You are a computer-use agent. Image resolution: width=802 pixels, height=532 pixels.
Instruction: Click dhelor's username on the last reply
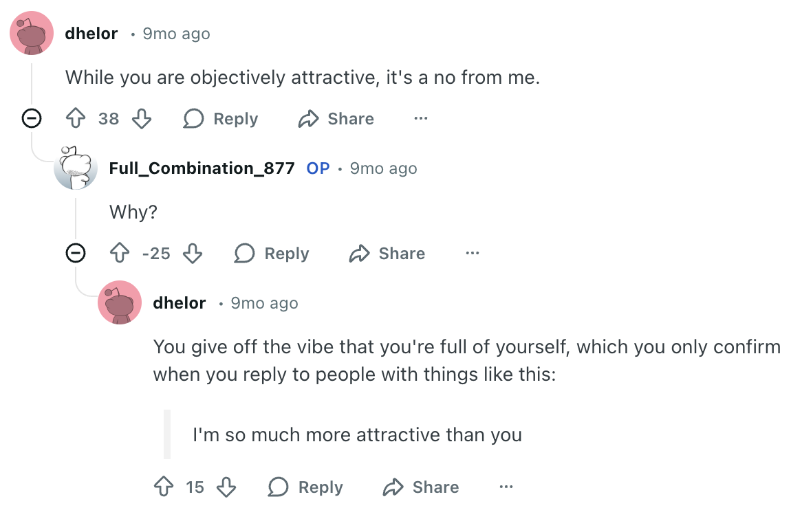click(x=179, y=303)
